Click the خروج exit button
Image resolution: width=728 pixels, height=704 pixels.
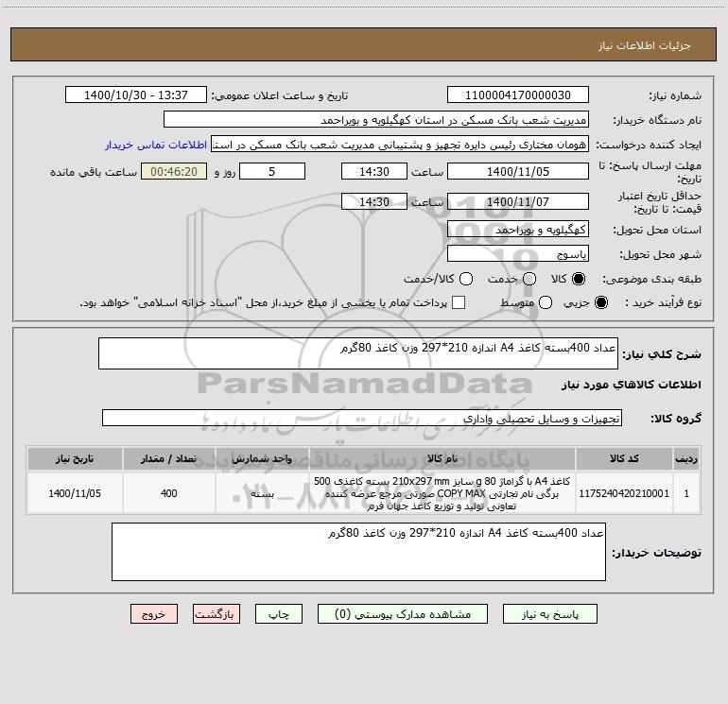pos(154,614)
